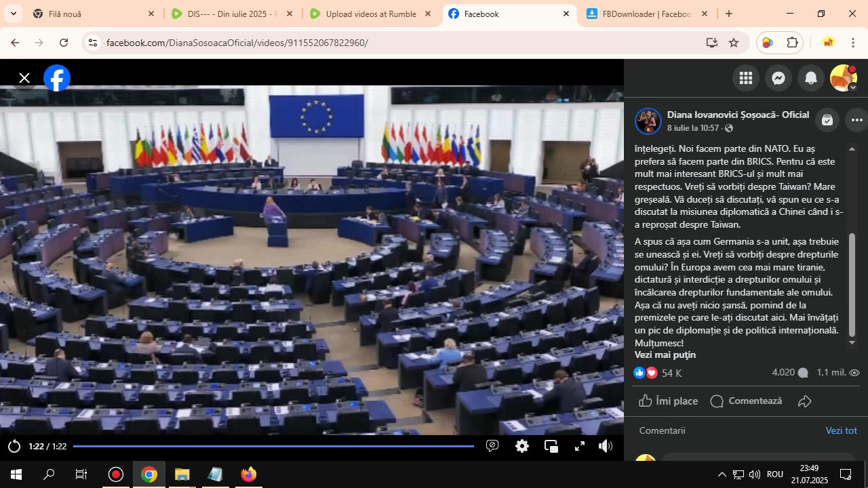
Task: Save the video with bookmark icon
Action: click(827, 120)
